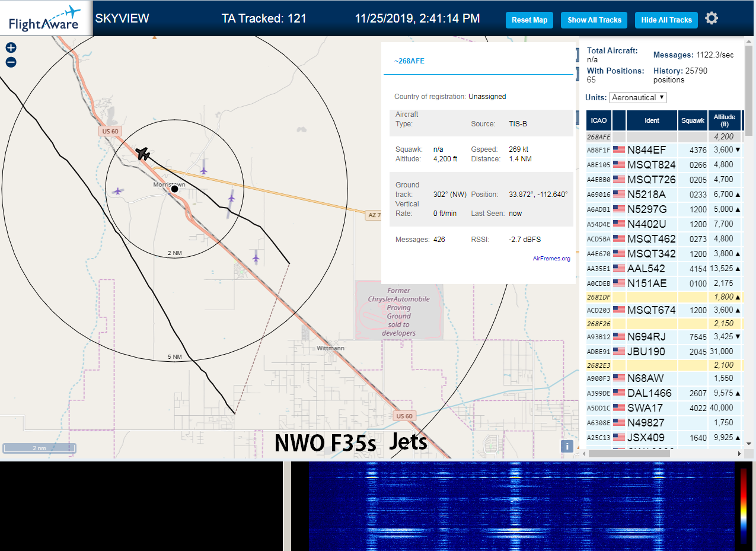Screen dimensions: 756x551
Task: Select the ident AAL542
Action: tap(646, 269)
